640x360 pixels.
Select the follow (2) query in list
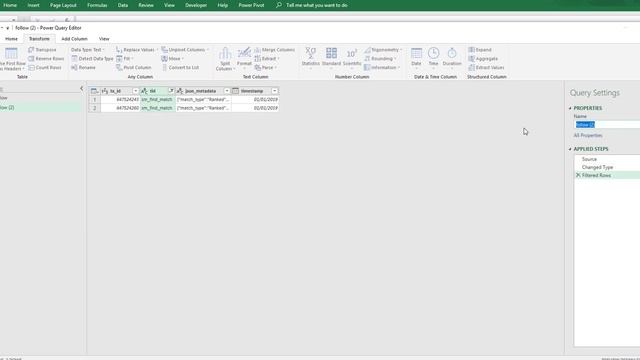tap(41, 107)
